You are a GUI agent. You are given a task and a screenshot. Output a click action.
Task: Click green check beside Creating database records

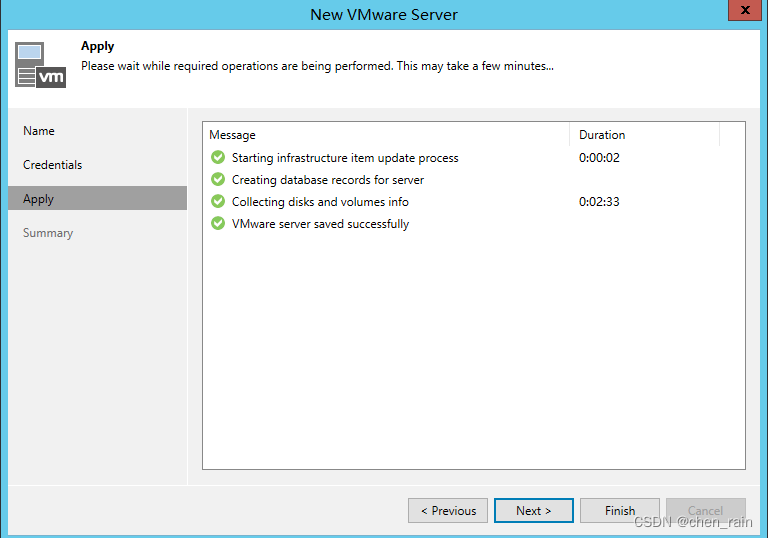pyautogui.click(x=218, y=179)
